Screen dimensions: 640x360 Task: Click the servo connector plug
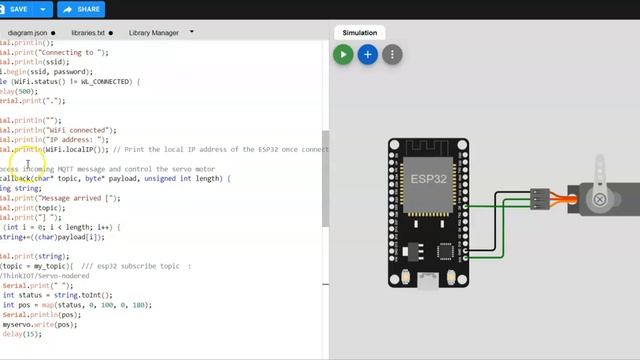pos(540,199)
